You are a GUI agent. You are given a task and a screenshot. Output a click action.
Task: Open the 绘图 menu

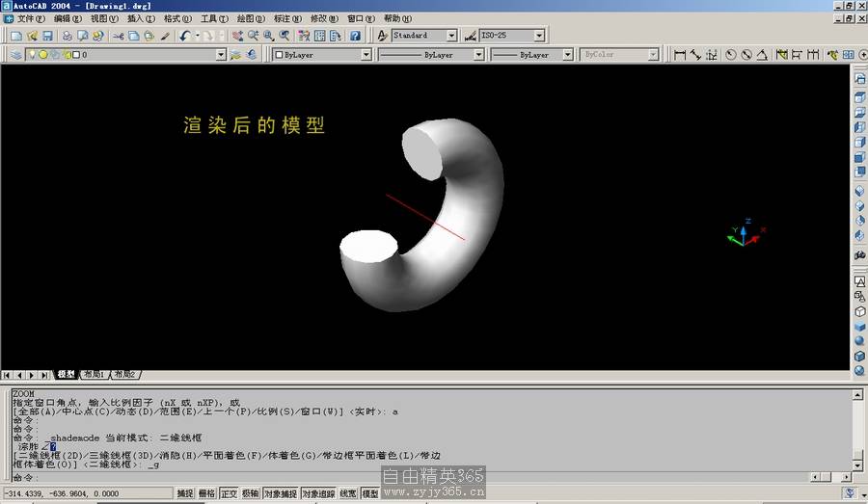[x=251, y=19]
